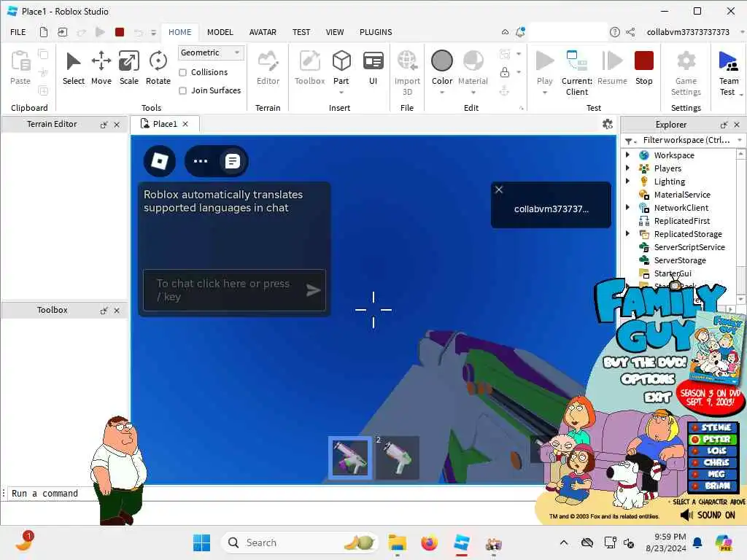Viewport: 747px width, 560px height.
Task: Open the Toolbox from ribbon
Action: [x=309, y=68]
